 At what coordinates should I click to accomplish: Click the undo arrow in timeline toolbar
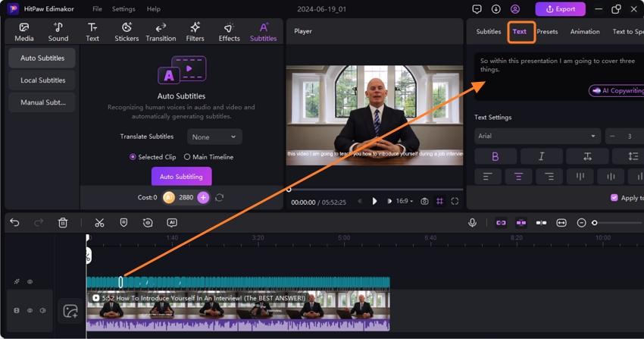[x=14, y=223]
